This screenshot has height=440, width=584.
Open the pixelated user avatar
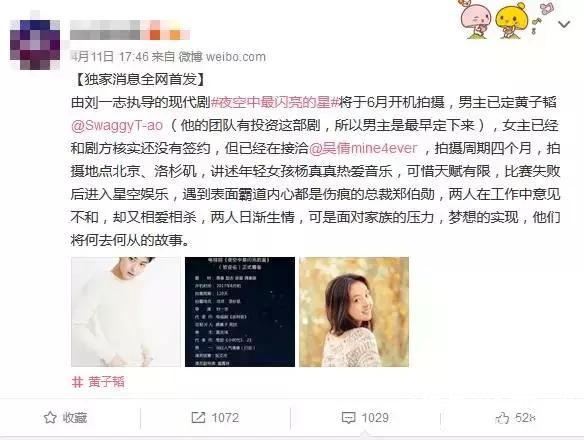point(35,45)
